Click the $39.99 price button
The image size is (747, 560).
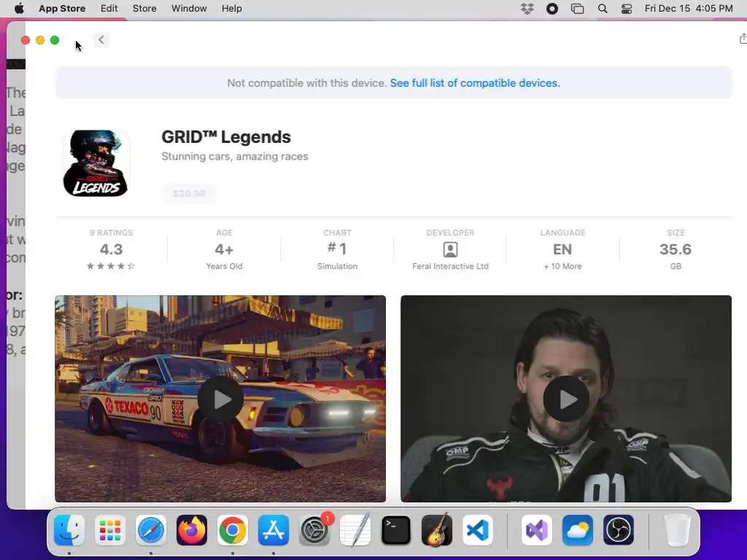[189, 193]
